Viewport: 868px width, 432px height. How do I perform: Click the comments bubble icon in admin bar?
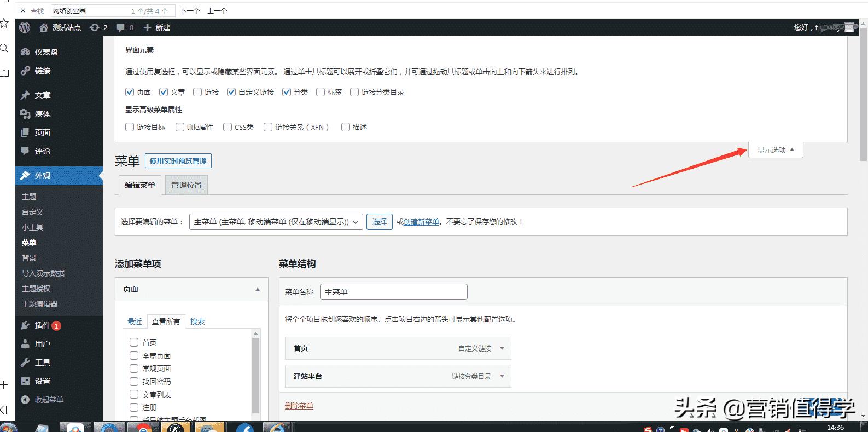pos(121,27)
